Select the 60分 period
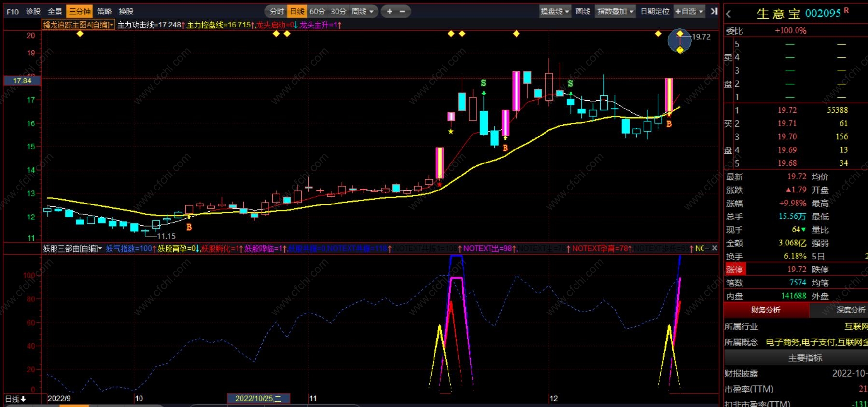This screenshot has height=407, width=868. click(x=317, y=11)
